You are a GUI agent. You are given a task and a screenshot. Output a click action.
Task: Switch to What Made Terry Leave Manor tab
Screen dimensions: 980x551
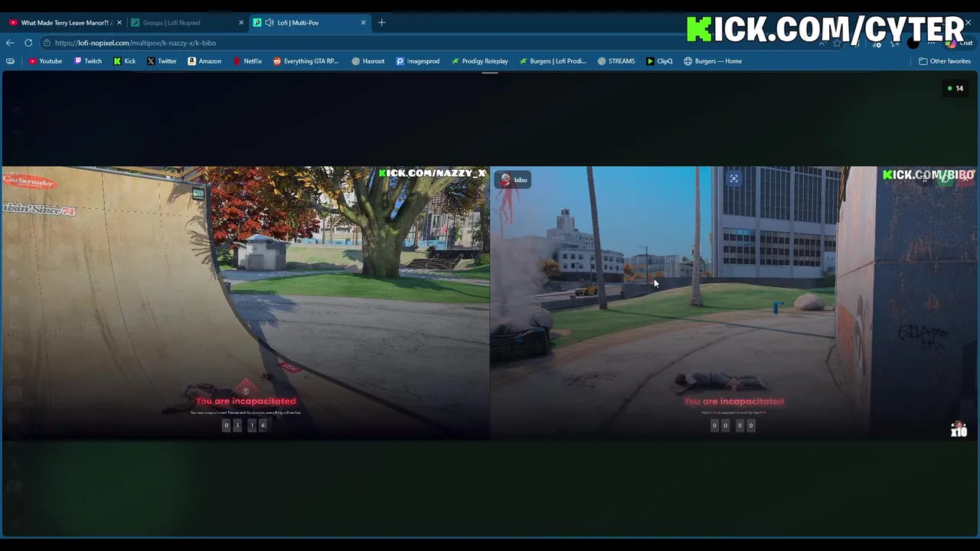[x=65, y=23]
